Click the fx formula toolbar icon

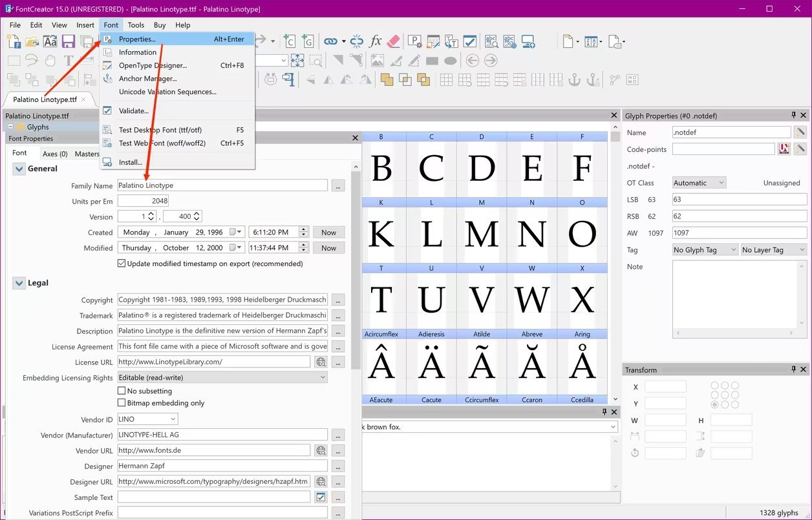pyautogui.click(x=375, y=41)
